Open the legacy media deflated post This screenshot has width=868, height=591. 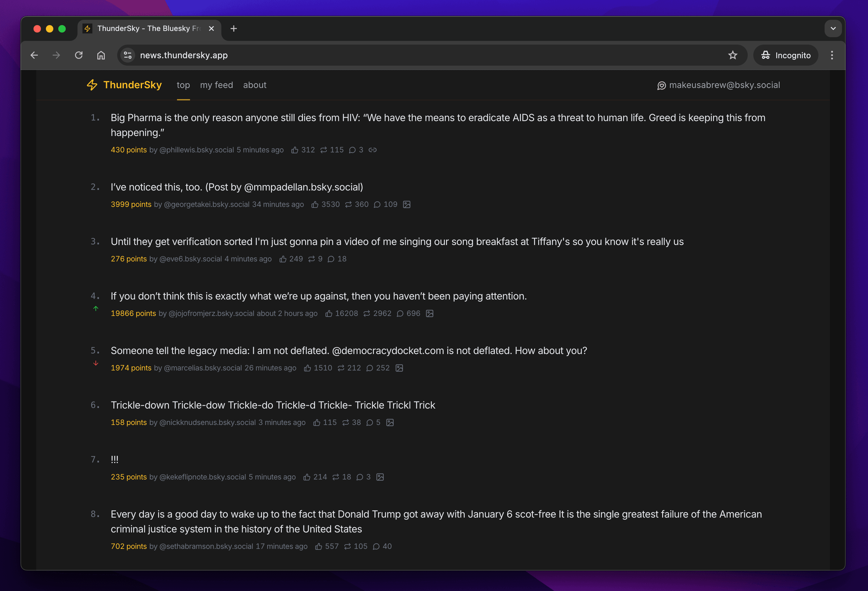pyautogui.click(x=349, y=350)
